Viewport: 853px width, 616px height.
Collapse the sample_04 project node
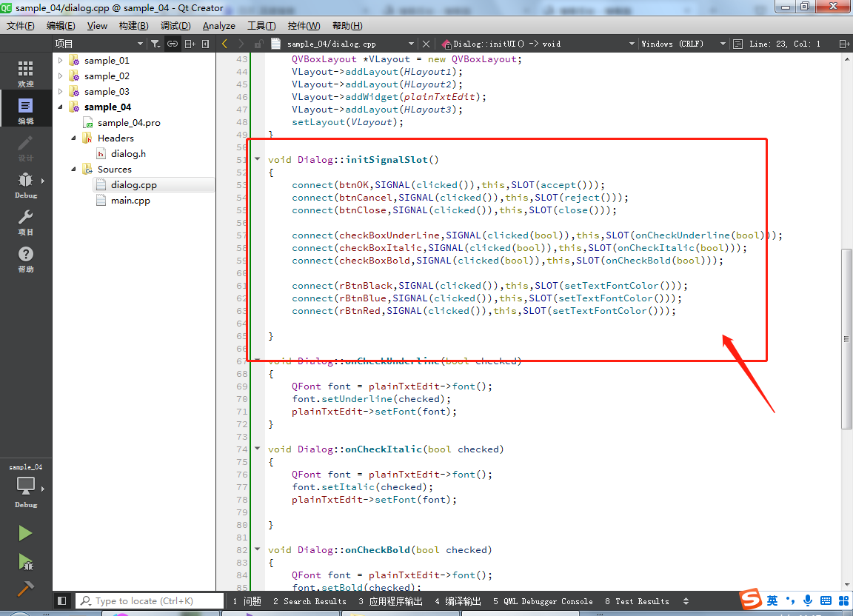(x=61, y=107)
